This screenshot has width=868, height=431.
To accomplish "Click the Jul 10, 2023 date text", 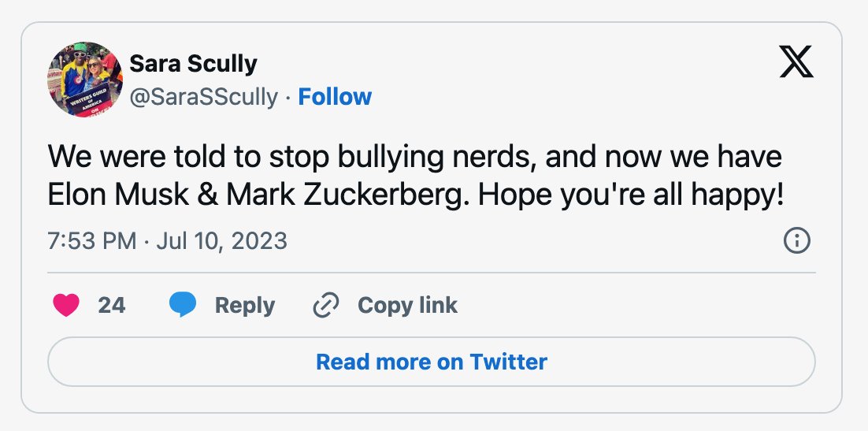I will coord(222,241).
